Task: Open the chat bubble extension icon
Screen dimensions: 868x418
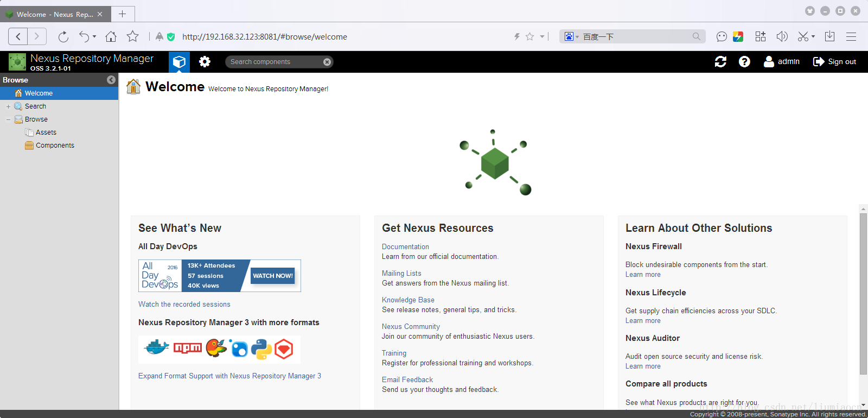Action: pos(722,36)
